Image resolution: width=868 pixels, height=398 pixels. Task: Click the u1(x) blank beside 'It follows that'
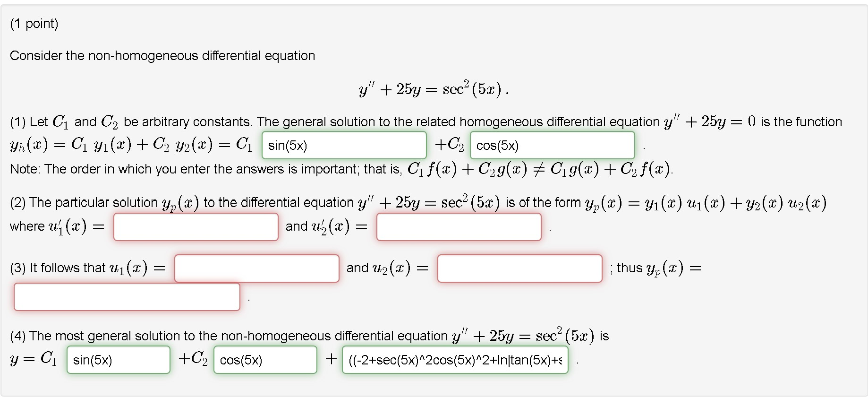point(256,268)
